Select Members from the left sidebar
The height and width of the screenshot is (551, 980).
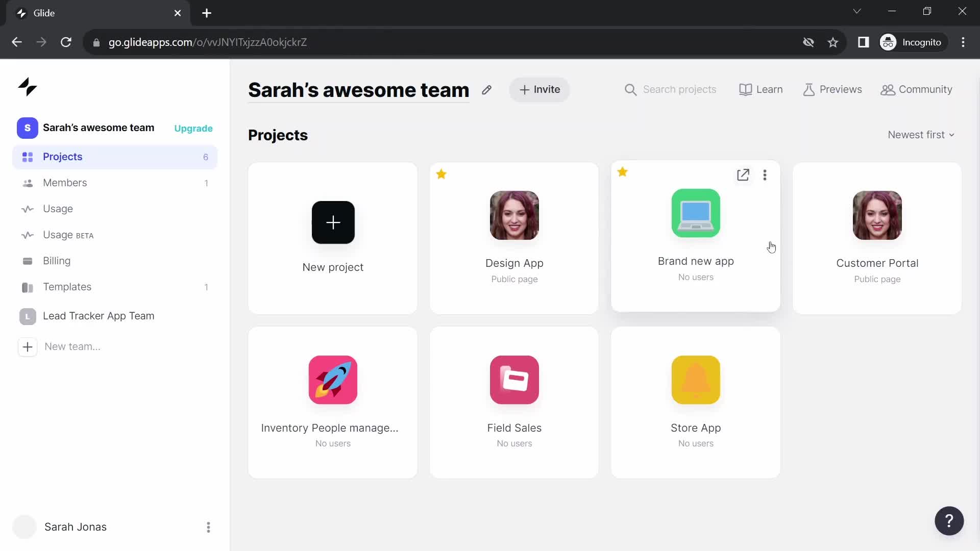point(65,182)
